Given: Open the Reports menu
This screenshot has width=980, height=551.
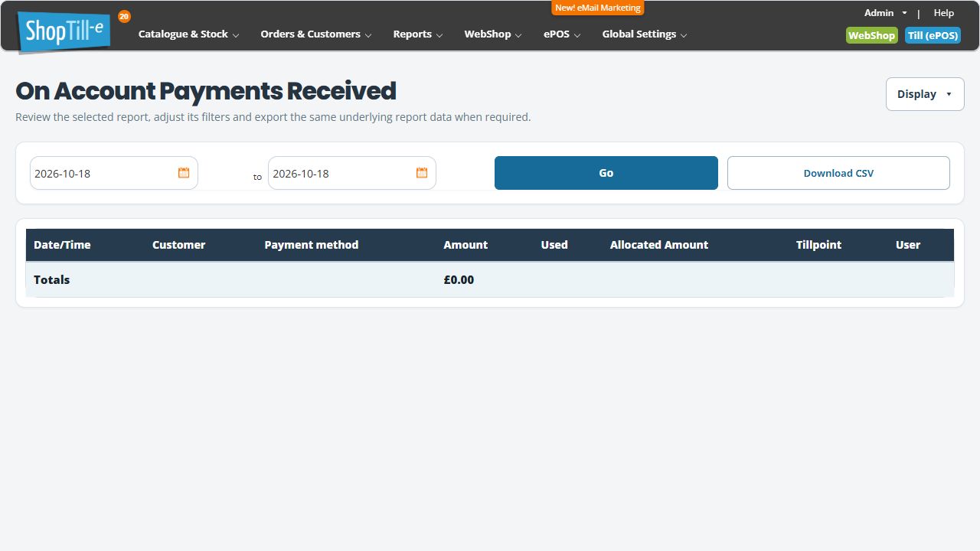Looking at the screenshot, I should 418,34.
